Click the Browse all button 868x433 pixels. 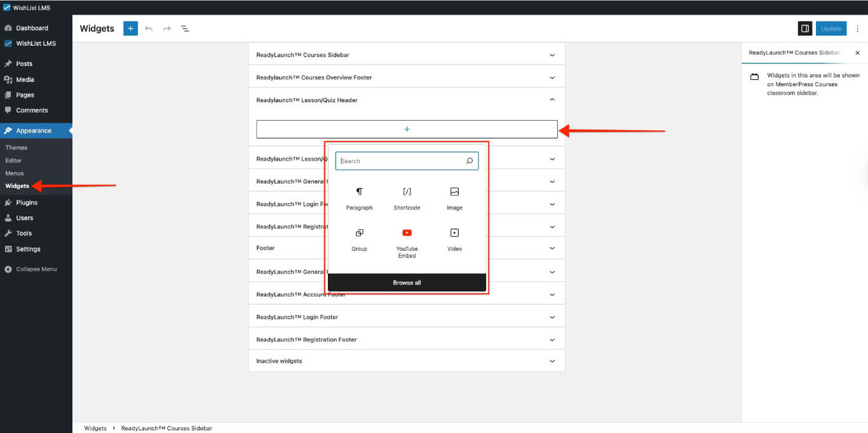[407, 283]
